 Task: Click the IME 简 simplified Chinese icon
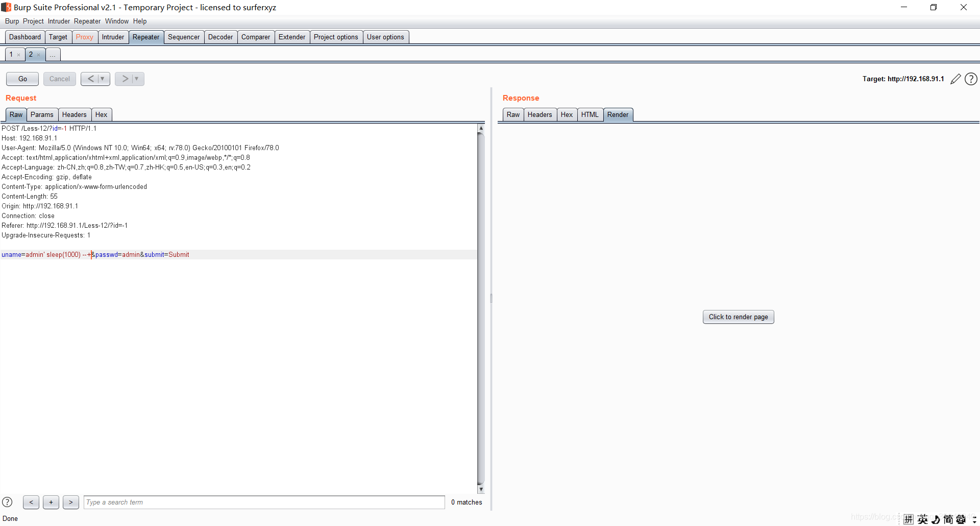coord(948,519)
